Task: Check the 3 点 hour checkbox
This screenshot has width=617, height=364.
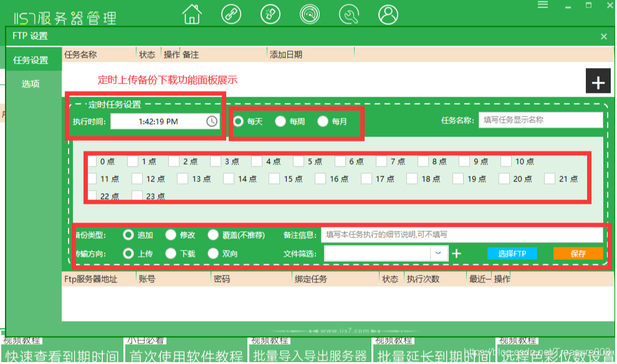Action: 216,161
